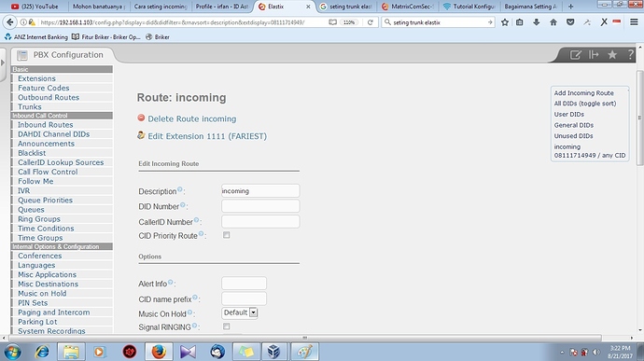
Task: Click Delete Route incoming link
Action: pyautogui.click(x=192, y=118)
